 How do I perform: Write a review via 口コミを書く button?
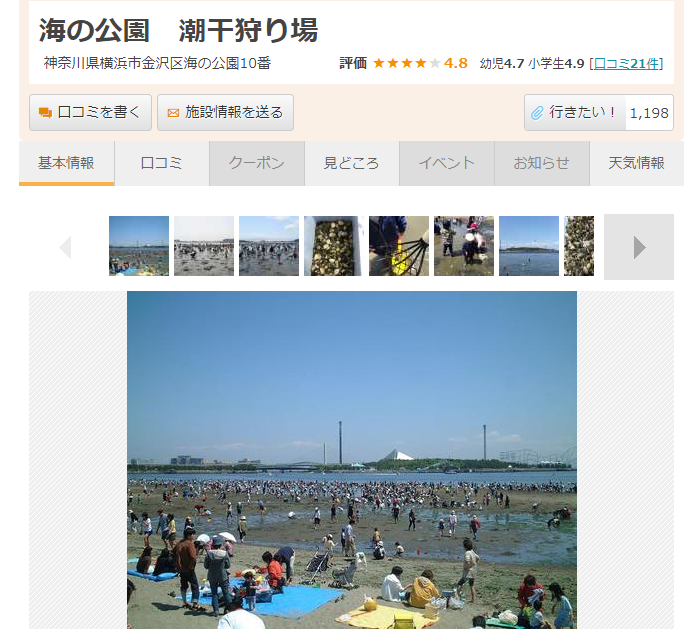[x=91, y=113]
